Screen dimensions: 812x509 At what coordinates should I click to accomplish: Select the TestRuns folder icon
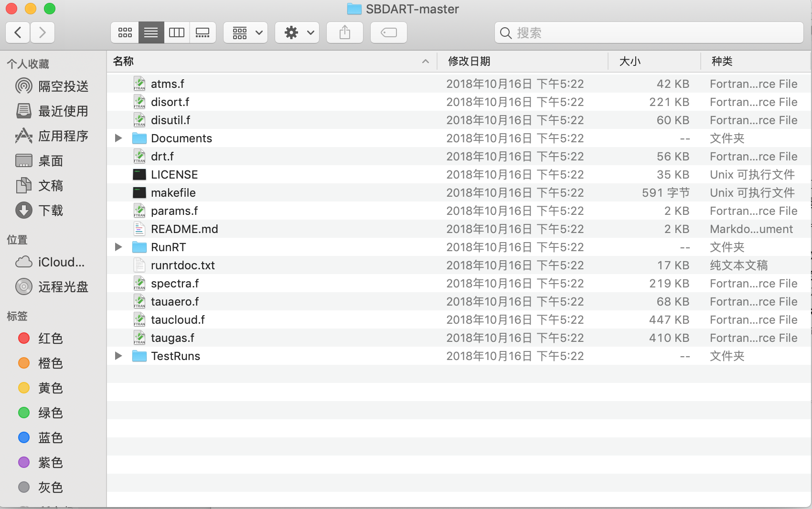[139, 356]
